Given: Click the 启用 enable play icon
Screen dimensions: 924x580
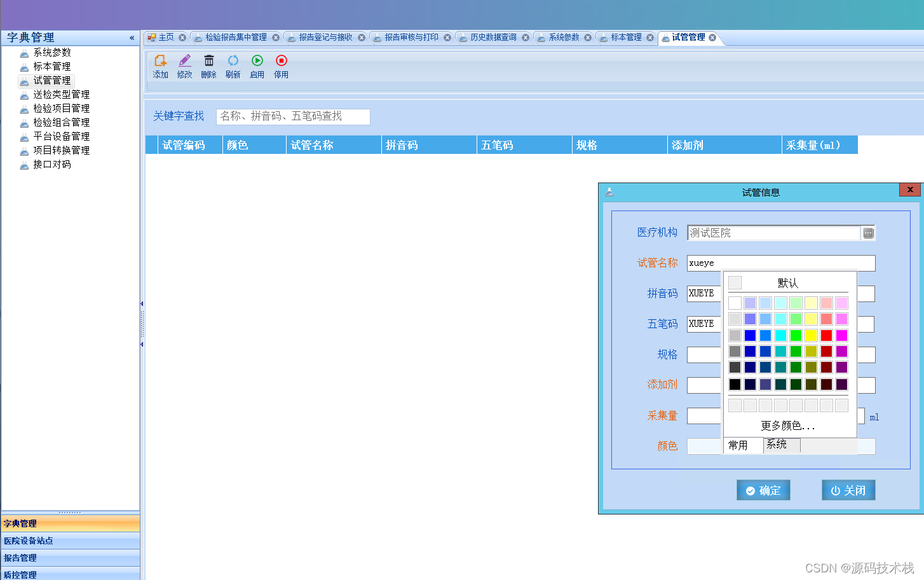Looking at the screenshot, I should click(x=257, y=66).
